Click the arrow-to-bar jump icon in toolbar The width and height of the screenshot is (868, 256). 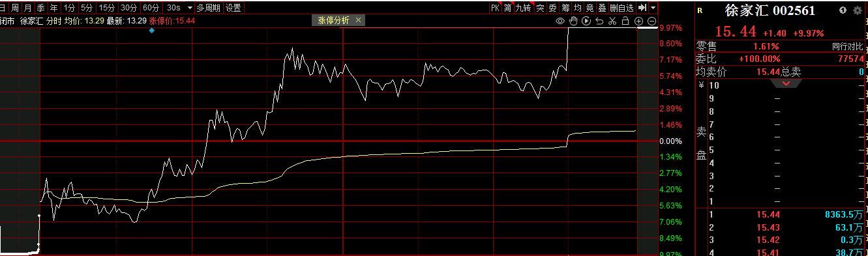(642, 8)
